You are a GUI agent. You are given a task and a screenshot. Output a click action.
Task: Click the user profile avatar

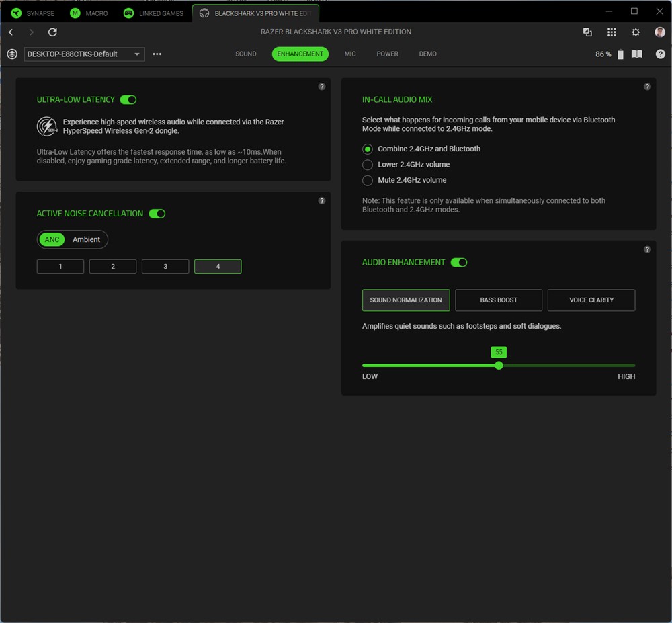(x=660, y=32)
